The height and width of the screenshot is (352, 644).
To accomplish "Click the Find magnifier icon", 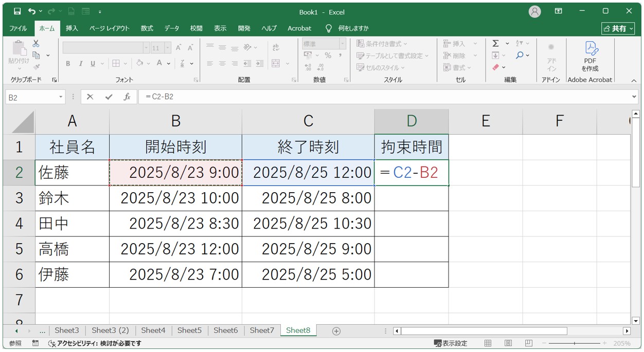I will coord(520,55).
